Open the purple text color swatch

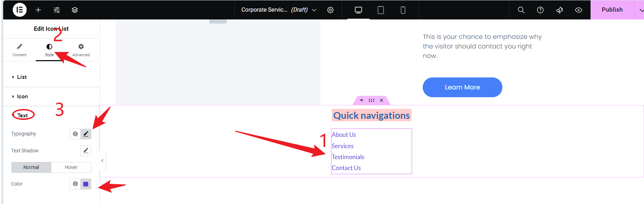pos(86,184)
